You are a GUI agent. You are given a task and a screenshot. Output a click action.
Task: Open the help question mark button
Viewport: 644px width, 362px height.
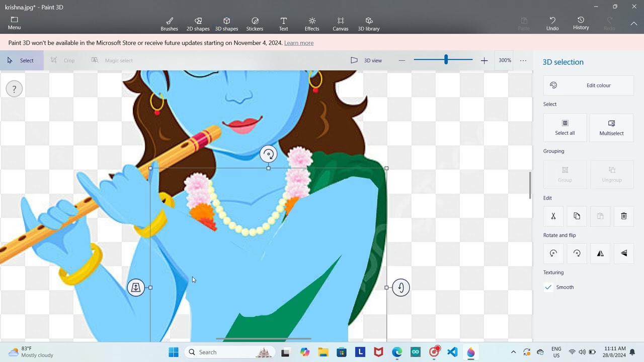point(14,89)
